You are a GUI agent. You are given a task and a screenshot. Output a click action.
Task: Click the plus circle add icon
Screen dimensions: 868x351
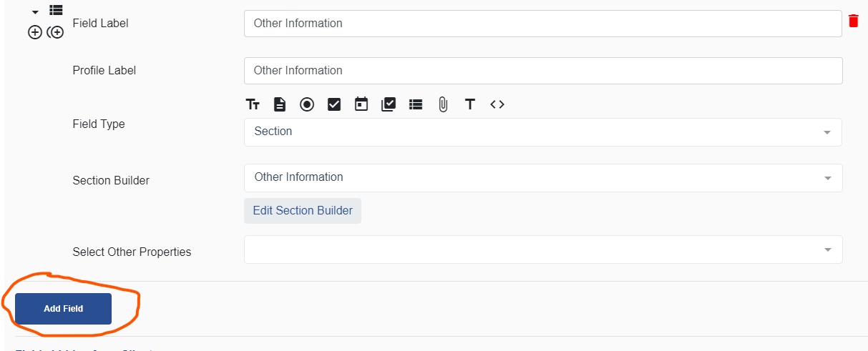(x=34, y=32)
